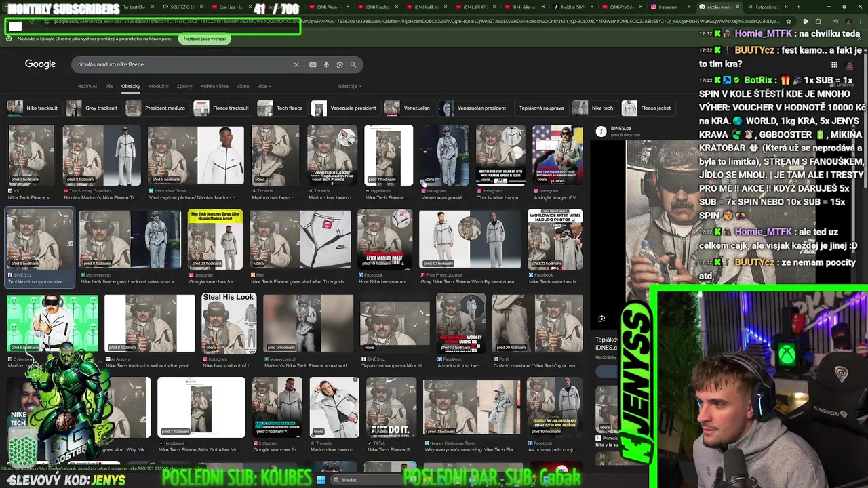868x488 pixels.
Task: Switch to the Režim AI tab
Action: point(87,86)
